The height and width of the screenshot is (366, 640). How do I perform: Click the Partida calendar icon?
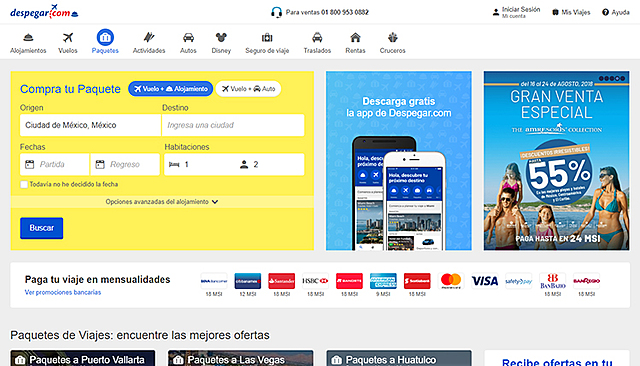pos(30,164)
